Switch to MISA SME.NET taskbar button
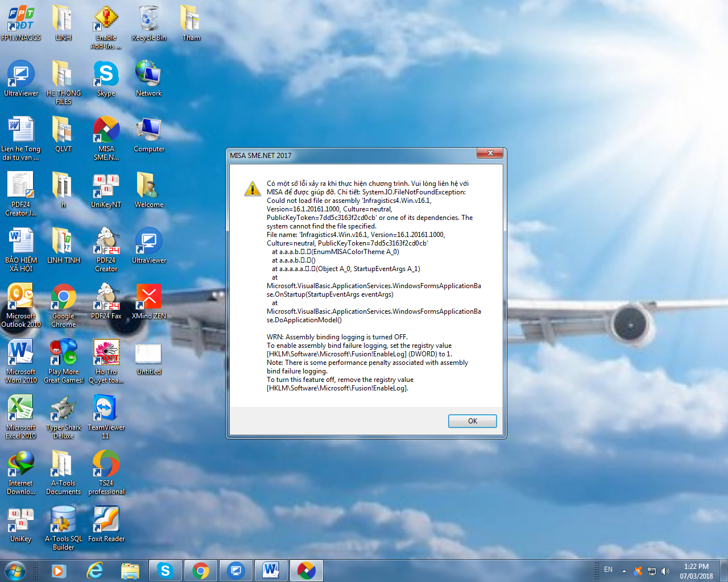 click(x=307, y=571)
